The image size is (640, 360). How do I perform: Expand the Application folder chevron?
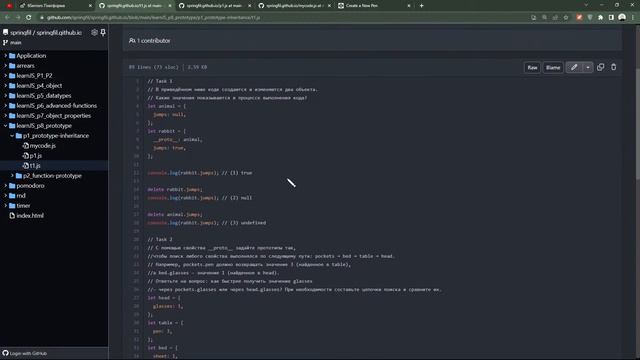(x=6, y=56)
